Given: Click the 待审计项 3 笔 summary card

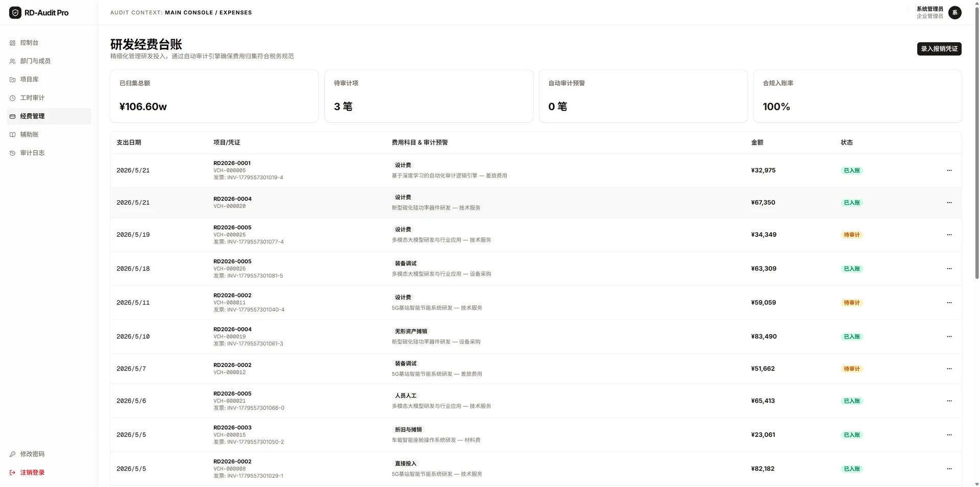Looking at the screenshot, I should 429,96.
